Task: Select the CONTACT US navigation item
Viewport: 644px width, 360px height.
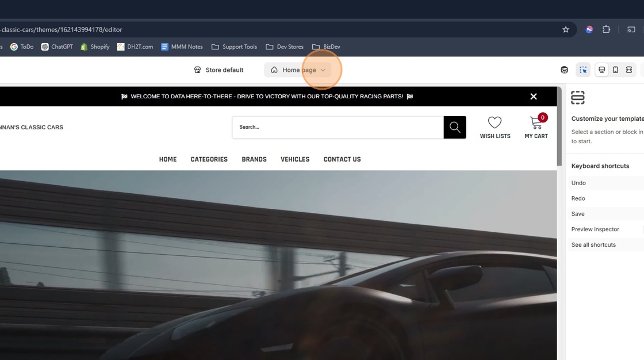Action: click(x=342, y=159)
